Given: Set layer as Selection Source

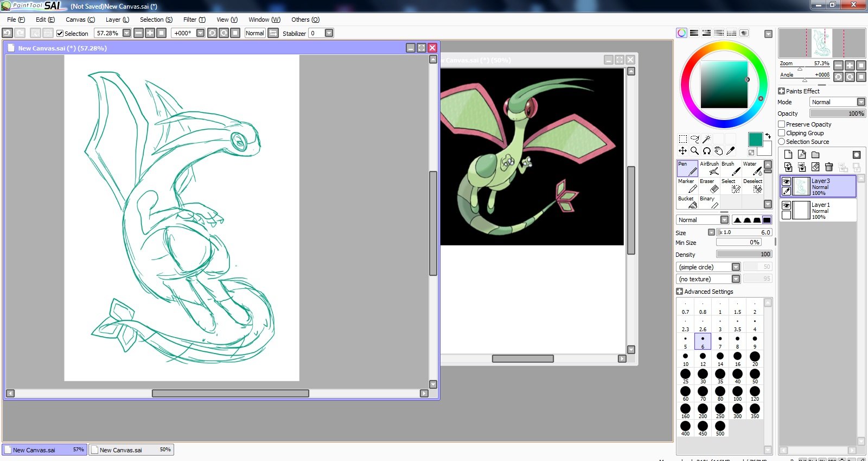Looking at the screenshot, I should tap(782, 142).
